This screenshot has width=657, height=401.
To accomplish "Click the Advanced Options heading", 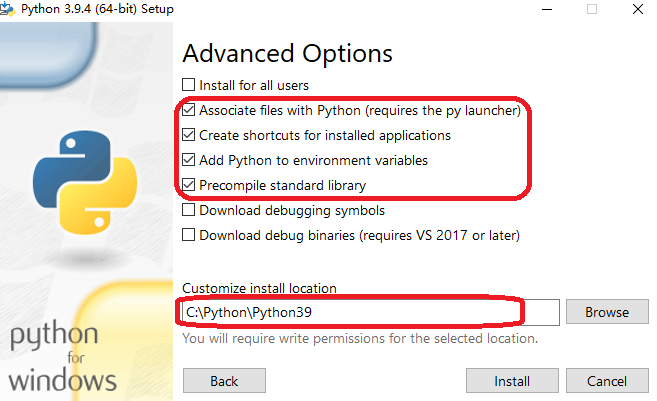I will [287, 53].
